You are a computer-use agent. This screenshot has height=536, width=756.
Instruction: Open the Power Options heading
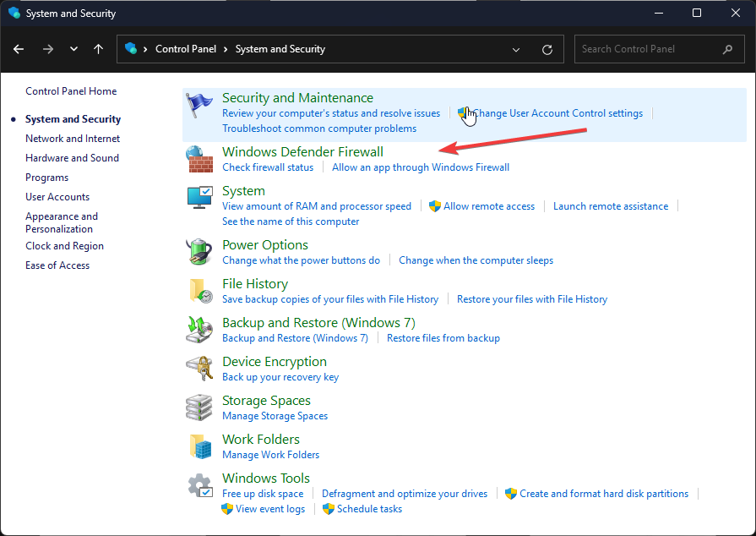pyautogui.click(x=265, y=245)
